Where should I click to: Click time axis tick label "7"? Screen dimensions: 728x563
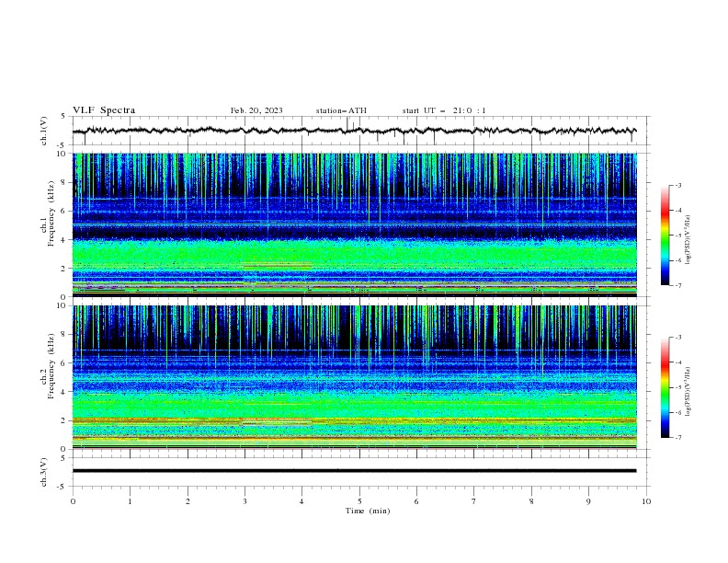(x=474, y=501)
